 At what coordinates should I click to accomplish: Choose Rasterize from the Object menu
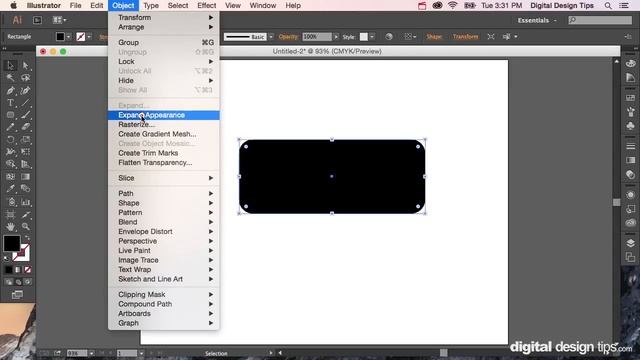(x=164, y=124)
